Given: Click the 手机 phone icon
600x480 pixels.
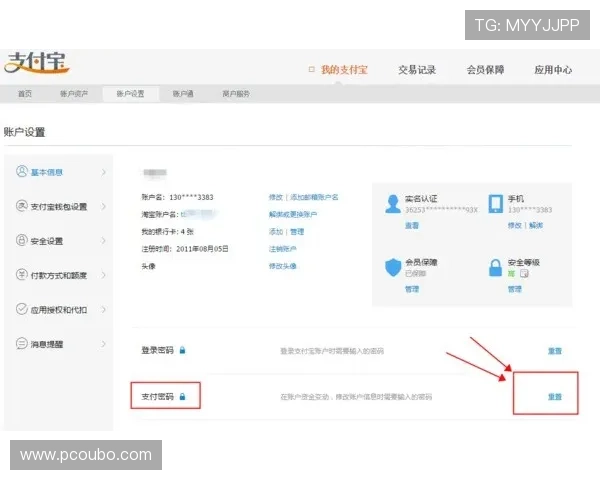Looking at the screenshot, I should pyautogui.click(x=496, y=204).
